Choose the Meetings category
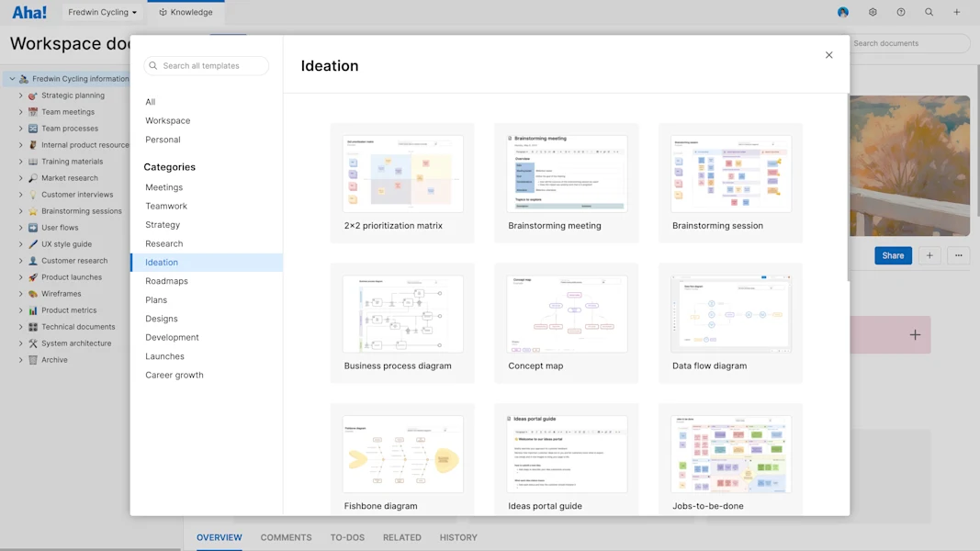The width and height of the screenshot is (980, 551). (x=163, y=187)
